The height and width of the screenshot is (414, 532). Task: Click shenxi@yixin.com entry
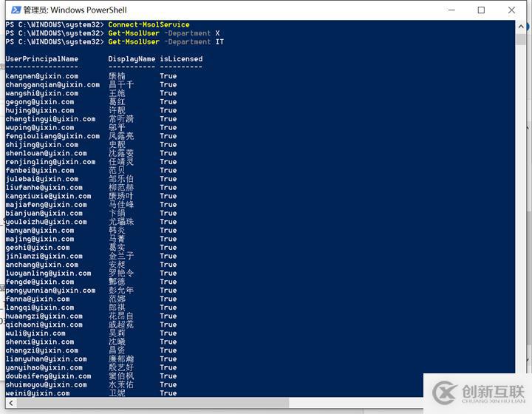[40, 342]
